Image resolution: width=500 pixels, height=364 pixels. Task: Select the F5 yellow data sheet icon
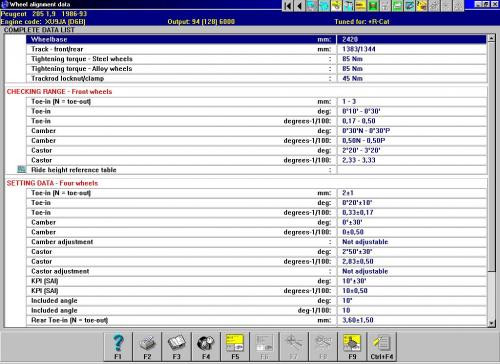pos(235,346)
